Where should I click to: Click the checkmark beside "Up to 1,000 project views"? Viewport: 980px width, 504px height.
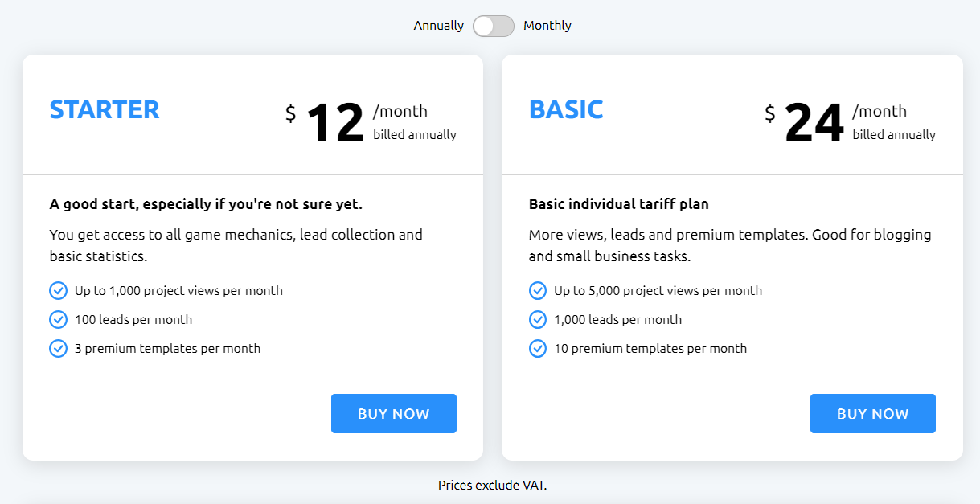(58, 290)
